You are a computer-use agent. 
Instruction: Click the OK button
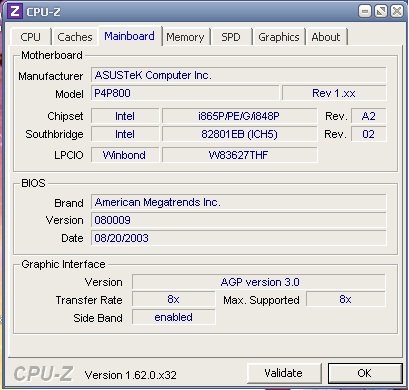point(365,373)
